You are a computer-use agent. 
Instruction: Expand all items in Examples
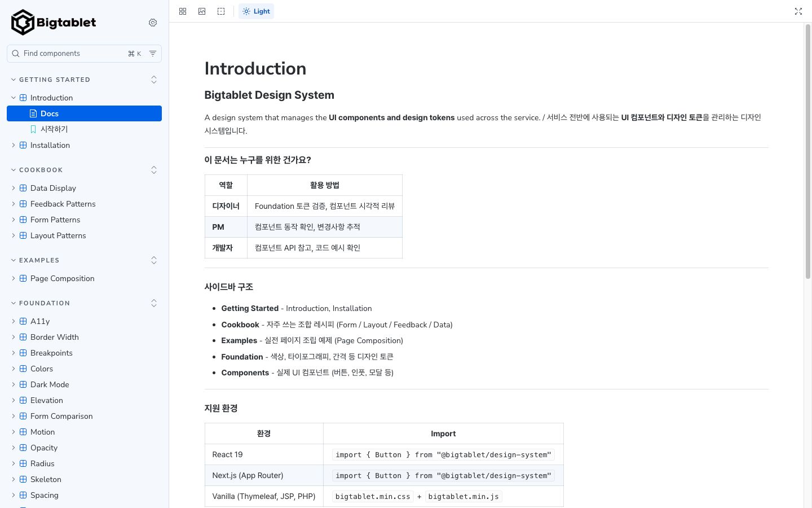click(154, 260)
